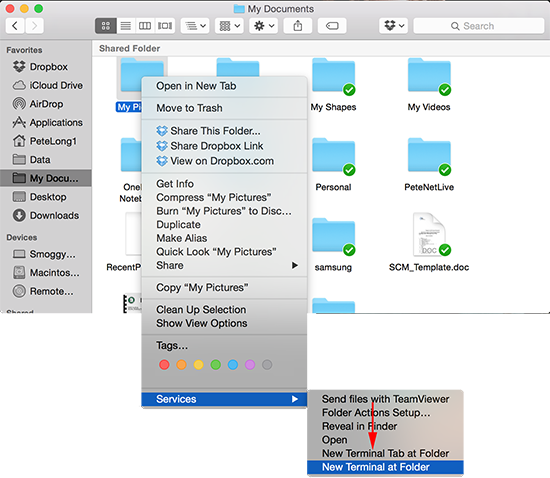The height and width of the screenshot is (478, 550).
Task: Choose Clean Up Selection
Action: 224,310
